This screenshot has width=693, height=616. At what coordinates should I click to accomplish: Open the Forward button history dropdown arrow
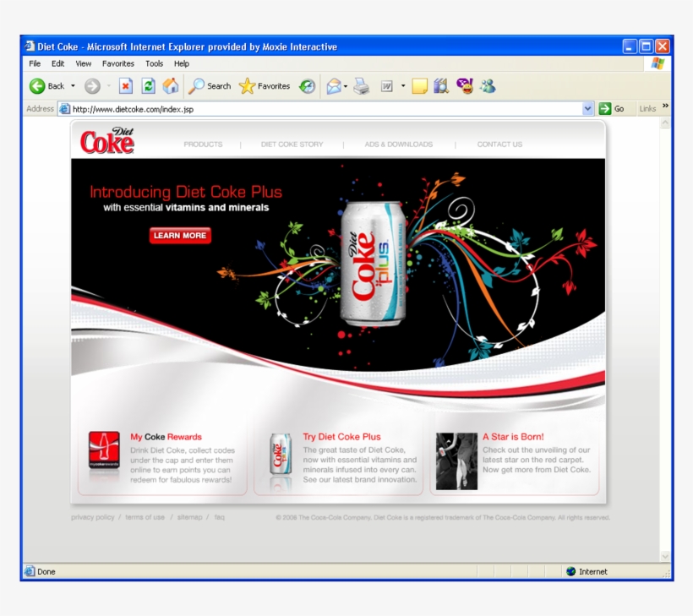(109, 86)
